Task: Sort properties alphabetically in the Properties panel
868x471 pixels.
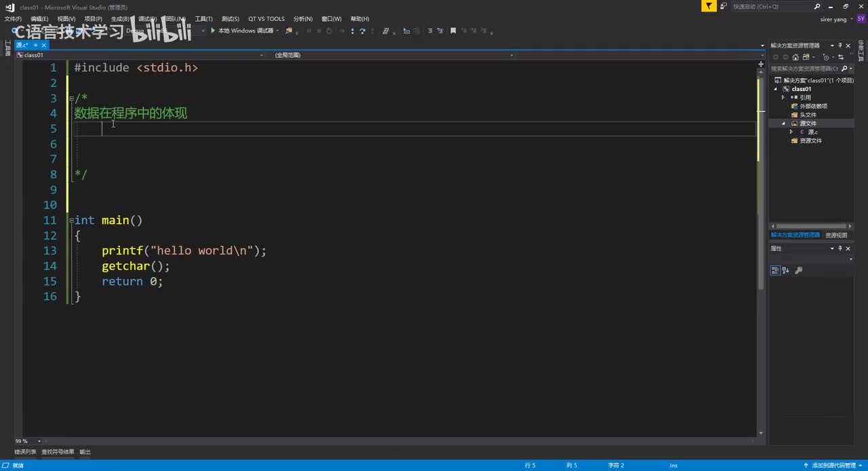Action: (786, 270)
